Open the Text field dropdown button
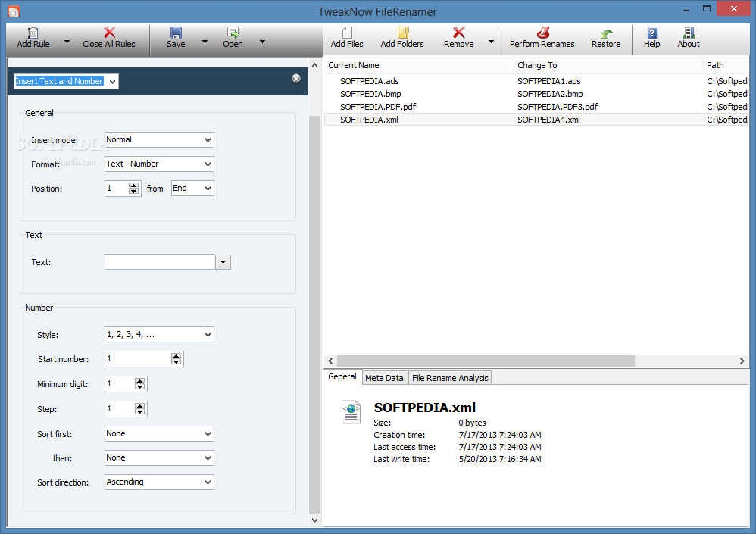This screenshot has height=534, width=756. point(223,262)
